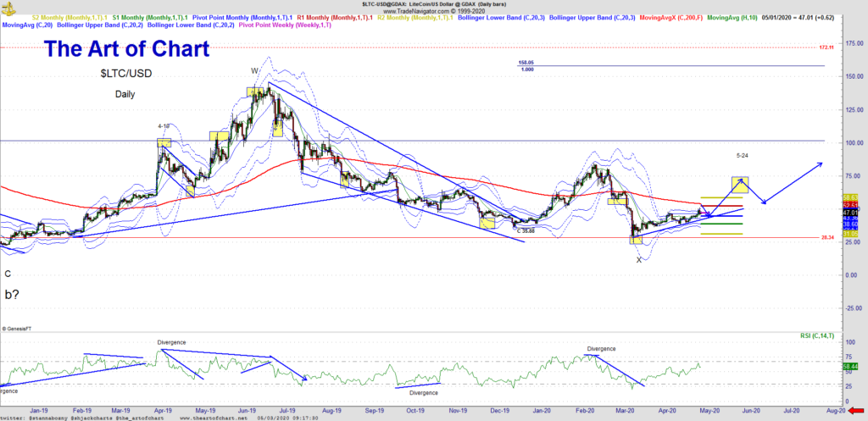Viewport: 868px width, 421px height.
Task: Click the yellow 58.63 price tag on axis
Action: coord(850,197)
